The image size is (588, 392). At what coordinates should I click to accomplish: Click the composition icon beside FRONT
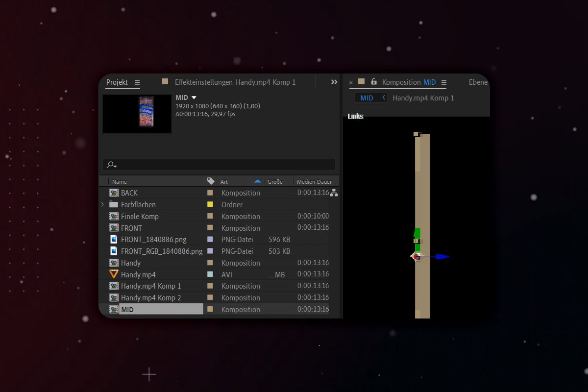click(114, 228)
